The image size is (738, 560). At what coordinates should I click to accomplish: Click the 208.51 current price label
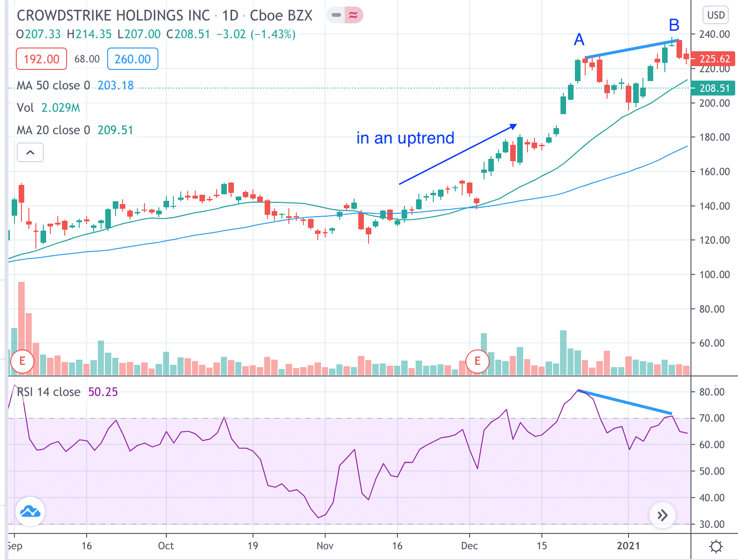click(x=713, y=88)
